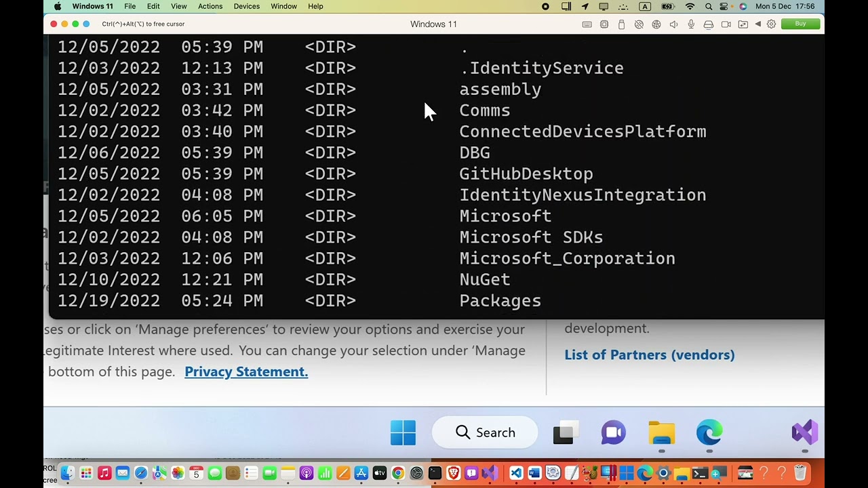Screen dimensions: 868x488
Task: Open Parallels VM settings gear
Action: coord(771,24)
